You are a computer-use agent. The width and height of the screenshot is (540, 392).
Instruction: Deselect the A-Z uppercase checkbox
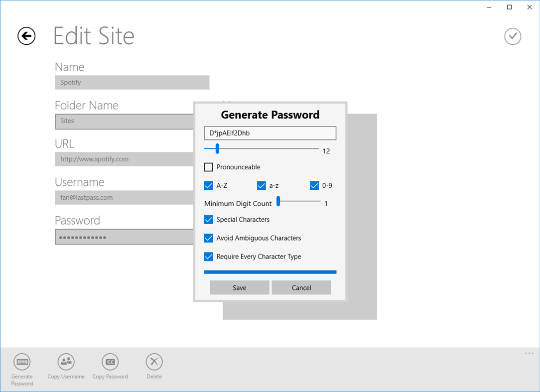pos(208,185)
